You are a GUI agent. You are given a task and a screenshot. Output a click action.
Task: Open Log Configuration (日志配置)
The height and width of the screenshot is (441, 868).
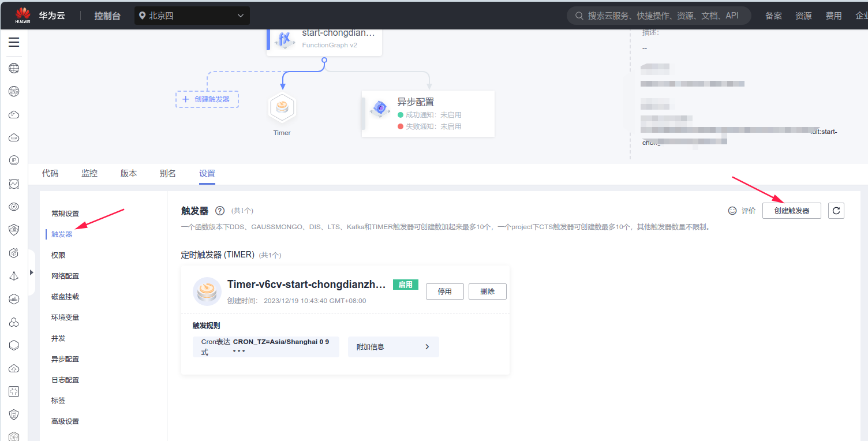65,380
